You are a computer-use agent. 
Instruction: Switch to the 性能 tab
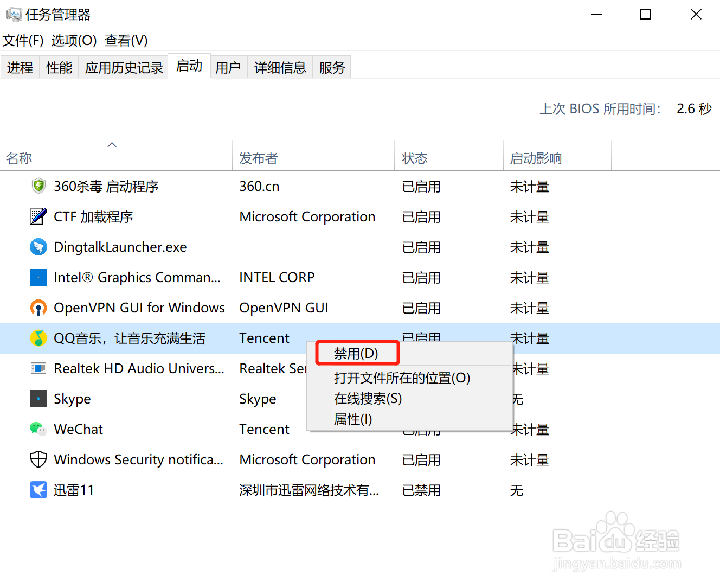coord(59,67)
